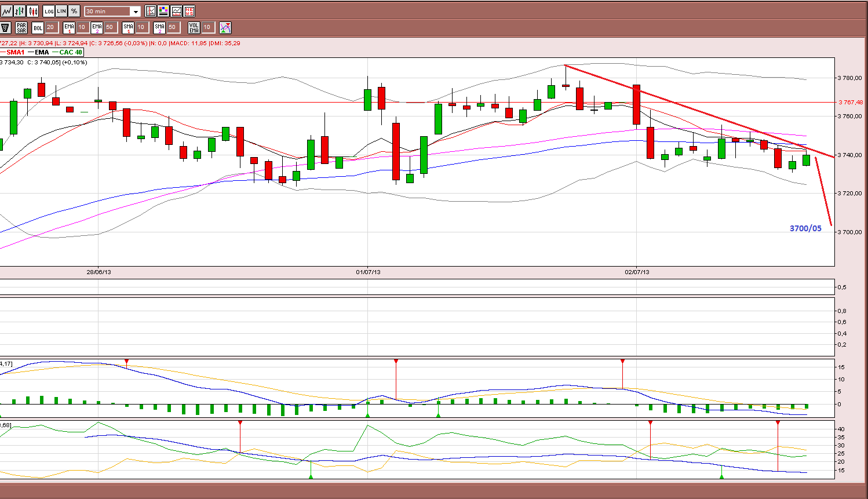The width and height of the screenshot is (868, 499).
Task: Click the indicator panel chart icon
Action: coord(176,11)
